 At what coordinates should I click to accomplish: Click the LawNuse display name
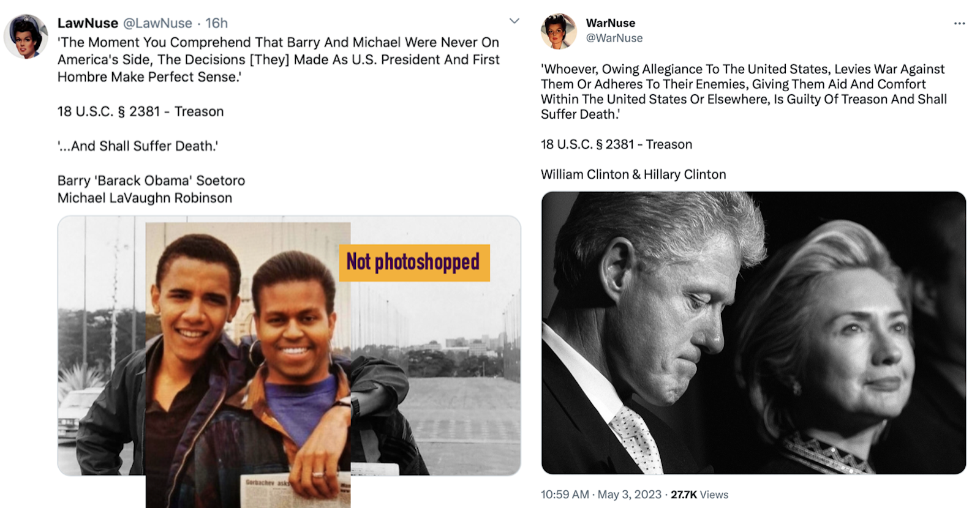click(x=88, y=23)
